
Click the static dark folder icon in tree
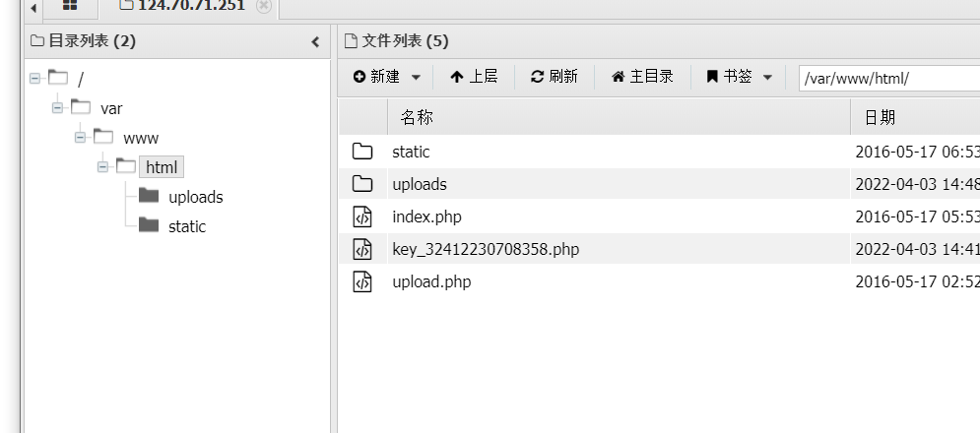pos(148,225)
